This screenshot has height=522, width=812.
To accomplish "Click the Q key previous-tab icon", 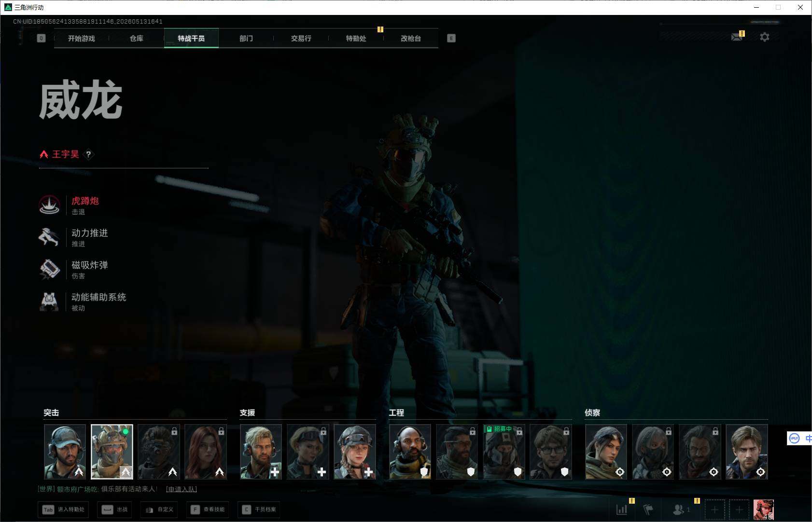I will (x=41, y=38).
